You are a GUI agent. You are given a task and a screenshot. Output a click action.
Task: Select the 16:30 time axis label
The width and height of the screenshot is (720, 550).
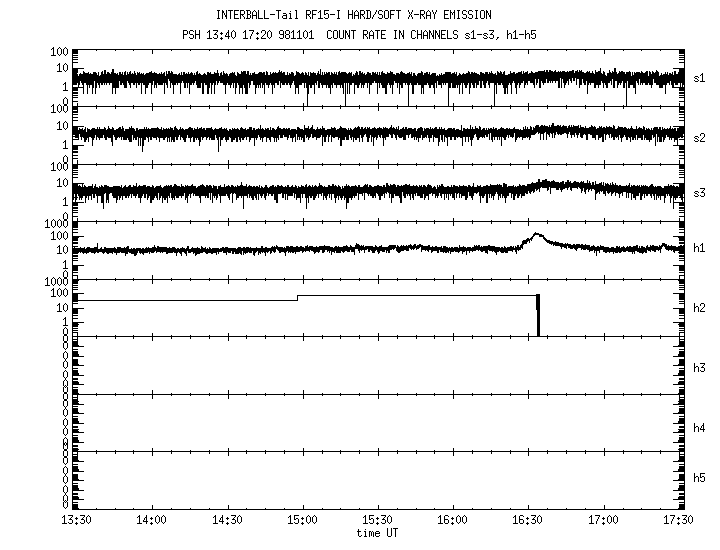pyautogui.click(x=528, y=520)
